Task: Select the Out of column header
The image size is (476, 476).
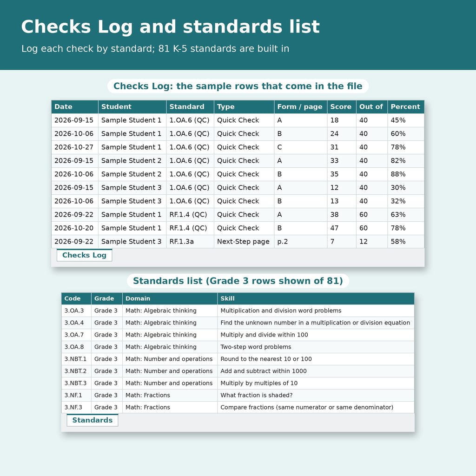Action: tap(372, 107)
